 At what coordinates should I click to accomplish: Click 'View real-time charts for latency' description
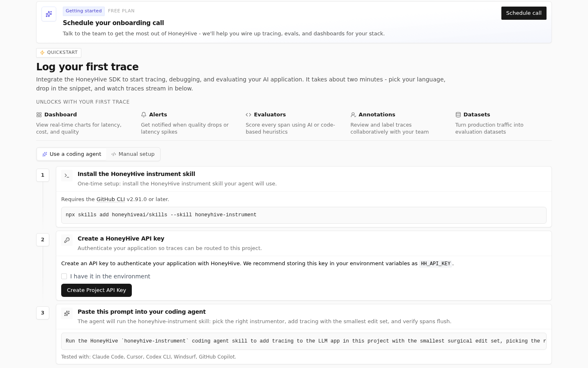(79, 128)
